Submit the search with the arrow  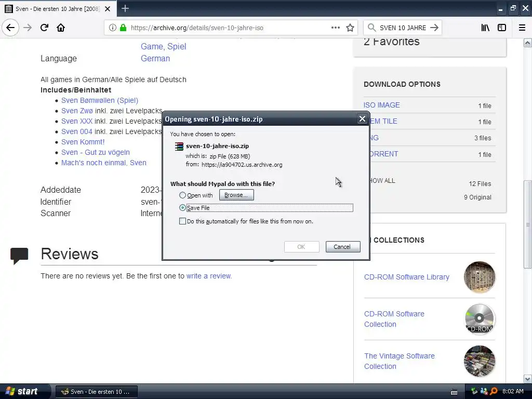(434, 28)
